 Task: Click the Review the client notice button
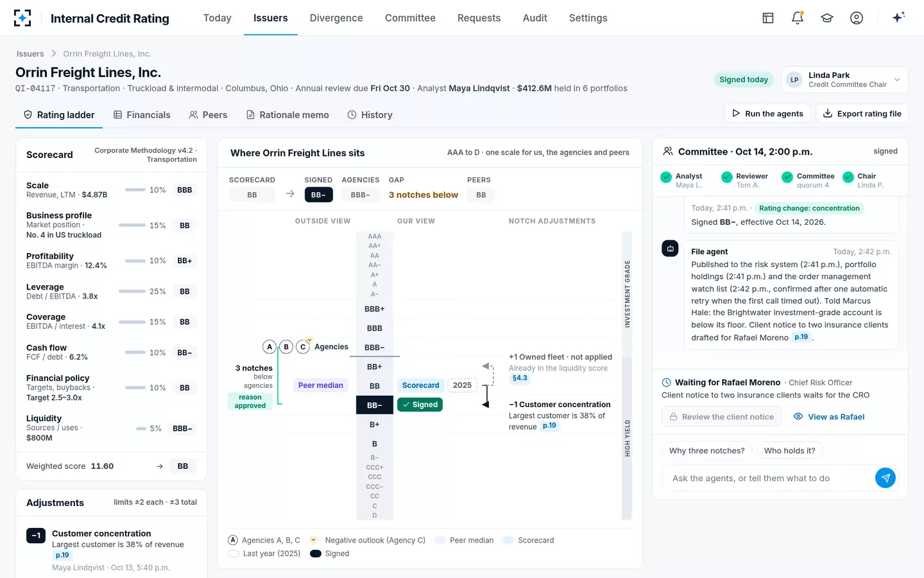[721, 417]
